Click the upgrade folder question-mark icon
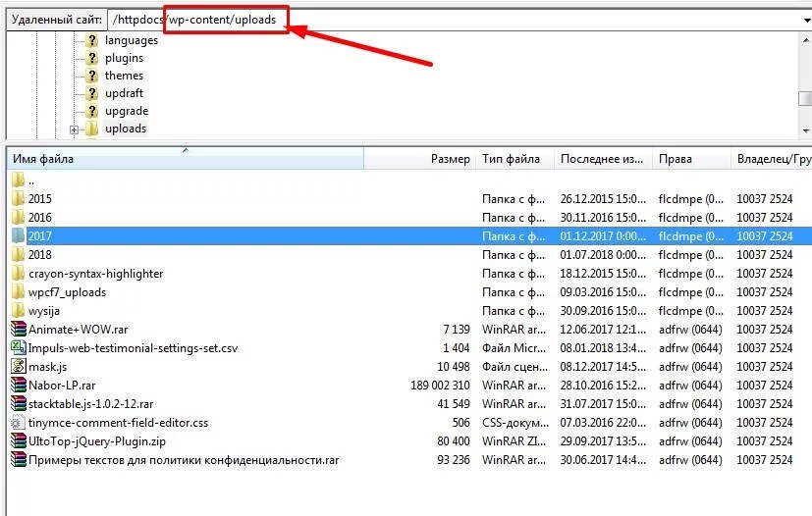This screenshot has width=812, height=516. [92, 111]
